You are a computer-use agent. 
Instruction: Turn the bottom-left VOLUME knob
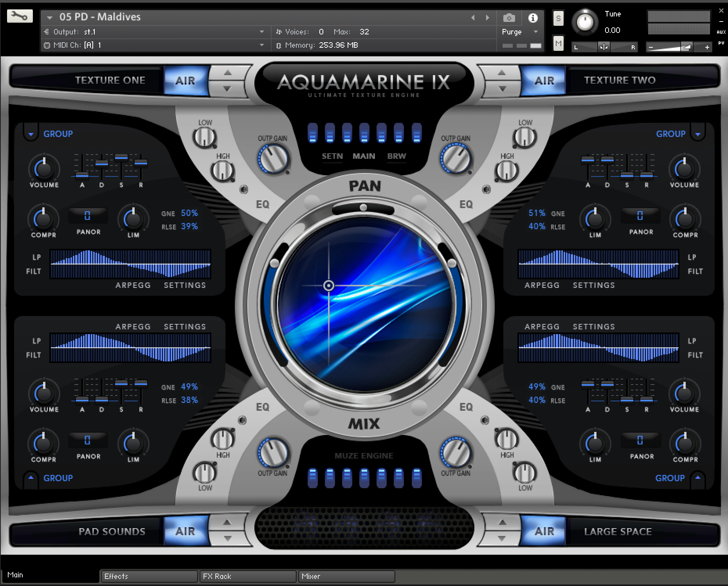coord(44,393)
